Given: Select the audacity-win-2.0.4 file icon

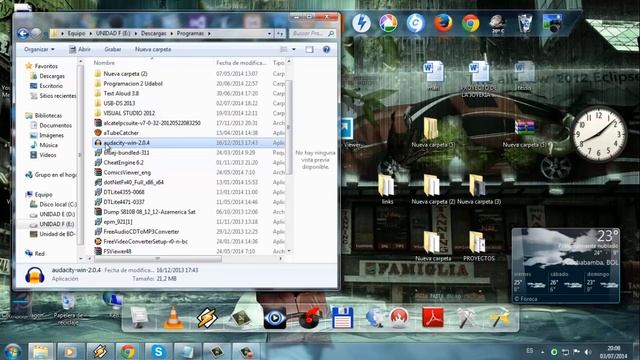Looking at the screenshot, I should click(x=98, y=143).
